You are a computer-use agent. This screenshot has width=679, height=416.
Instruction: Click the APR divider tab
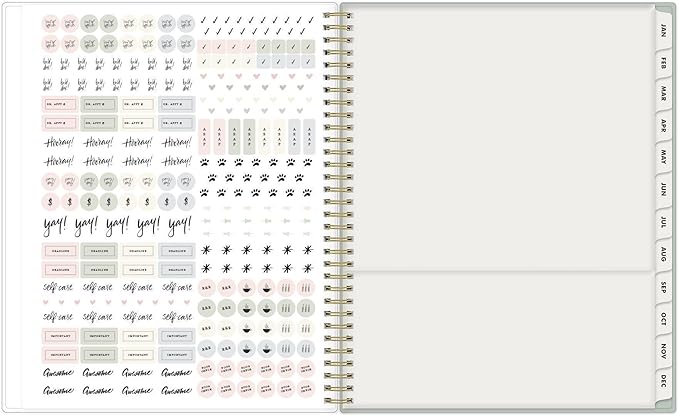coord(663,126)
